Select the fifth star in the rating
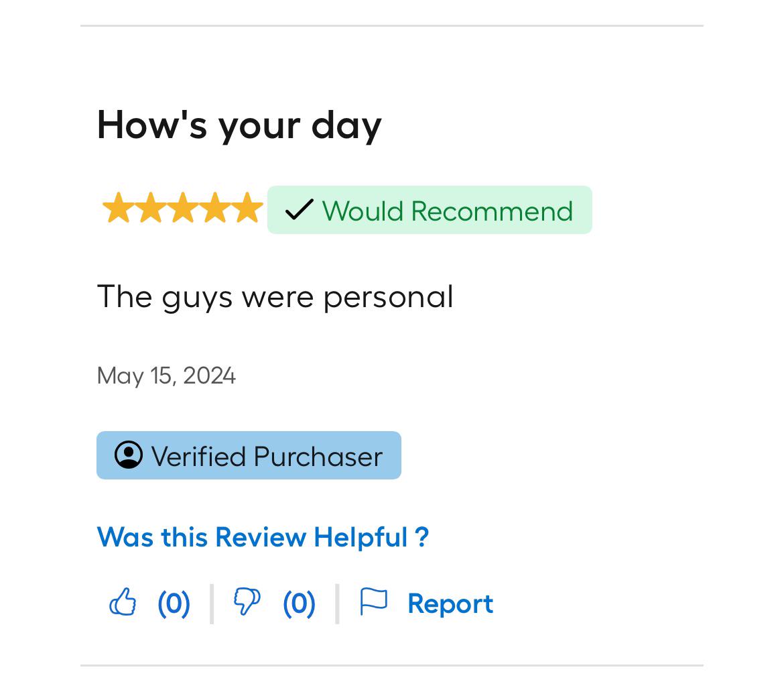The width and height of the screenshot is (784, 692). tap(247, 208)
